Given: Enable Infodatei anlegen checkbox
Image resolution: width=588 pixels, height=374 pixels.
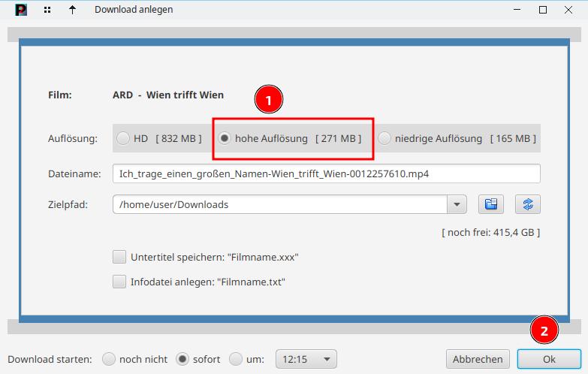Looking at the screenshot, I should tap(119, 282).
